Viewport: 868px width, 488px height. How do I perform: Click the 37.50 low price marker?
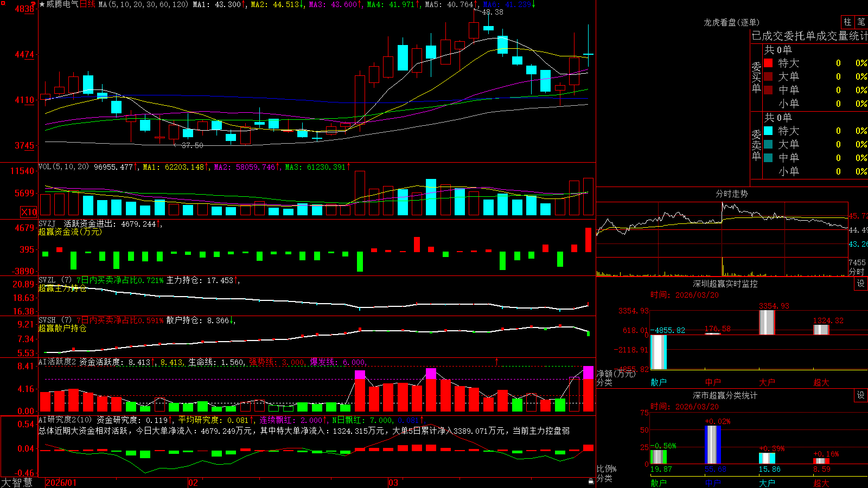point(192,145)
